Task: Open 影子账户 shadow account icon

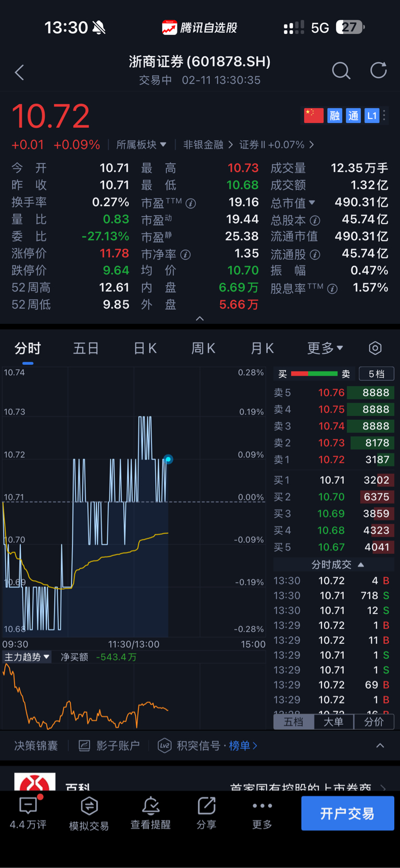Action: [84, 745]
